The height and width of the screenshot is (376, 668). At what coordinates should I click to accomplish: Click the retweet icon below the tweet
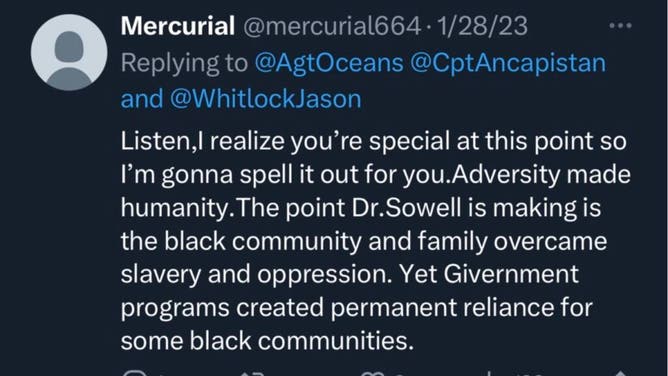pyautogui.click(x=251, y=373)
